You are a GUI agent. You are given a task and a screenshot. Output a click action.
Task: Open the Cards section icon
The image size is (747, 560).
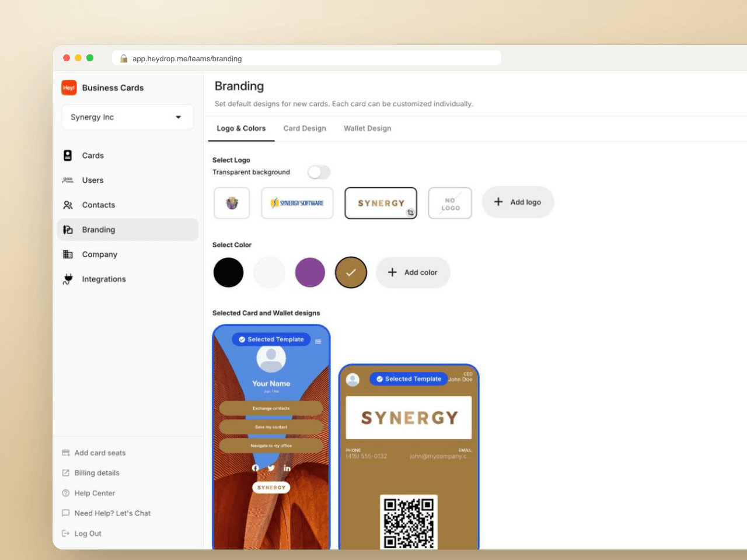[68, 155]
